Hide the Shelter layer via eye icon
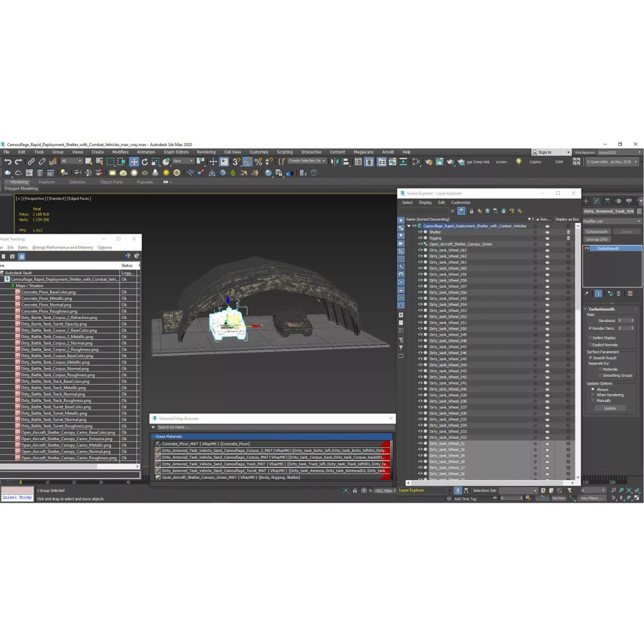 [x=420, y=232]
